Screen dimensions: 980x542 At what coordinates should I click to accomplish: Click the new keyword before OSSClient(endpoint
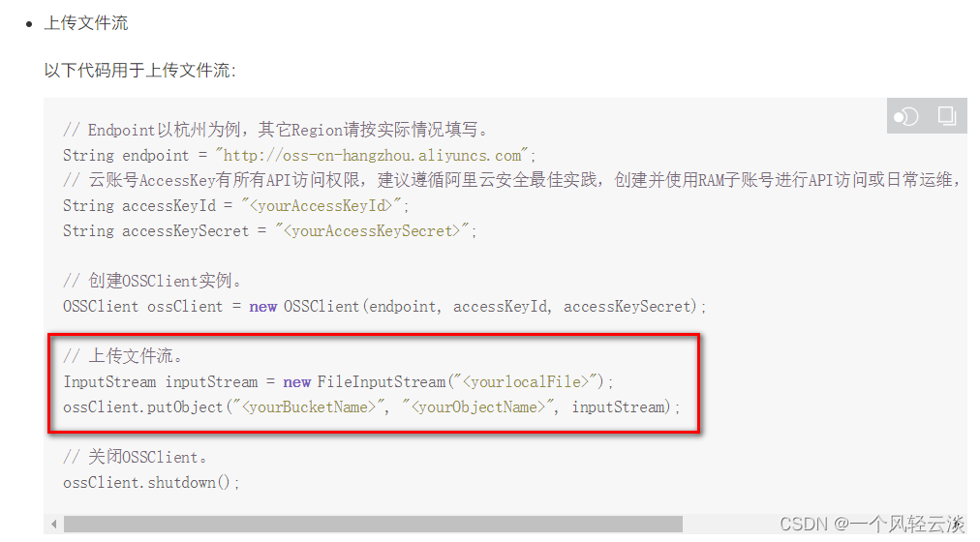tap(263, 307)
